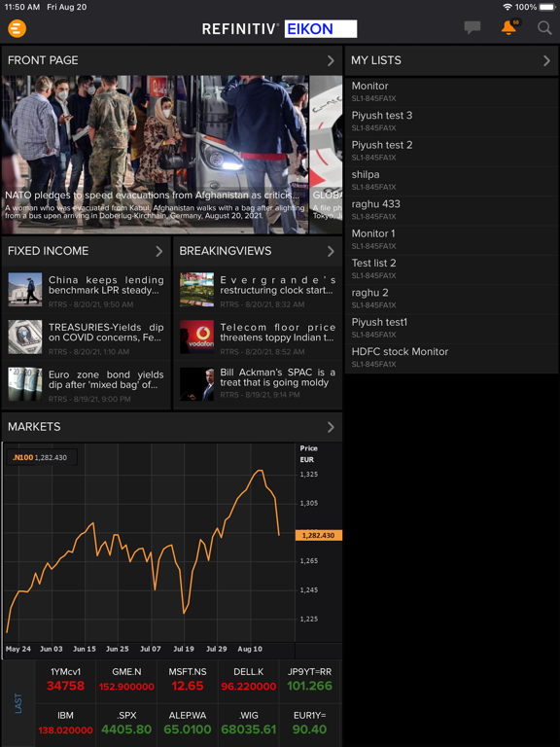Tap the dollar bill Treasuries thumbnail
This screenshot has width=560, height=747.
(x=25, y=337)
